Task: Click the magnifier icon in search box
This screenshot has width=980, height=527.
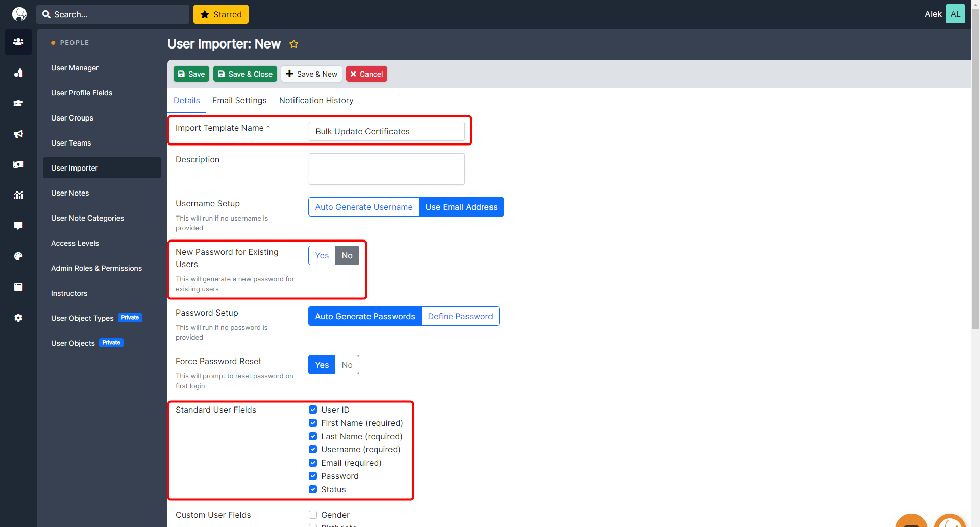Action: pos(46,14)
